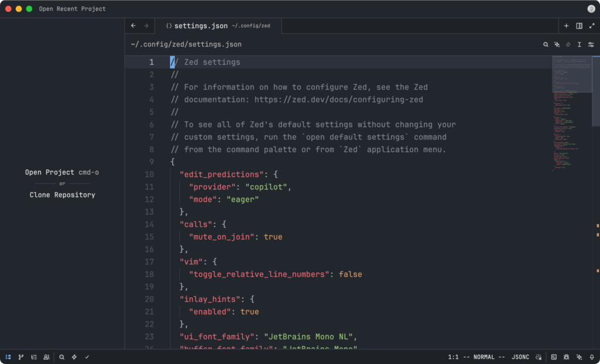
Task: Click the 1:1 cursor position indicator
Action: (453, 356)
